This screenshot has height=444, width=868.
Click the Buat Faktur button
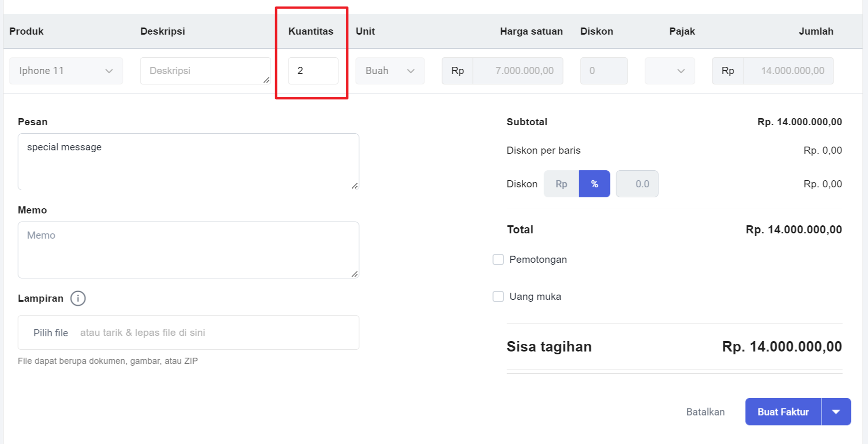783,412
